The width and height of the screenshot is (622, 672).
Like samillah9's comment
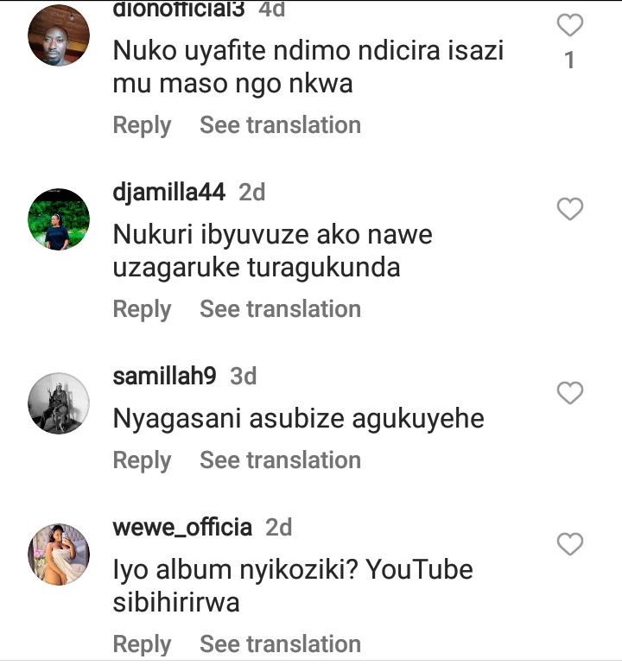tap(569, 393)
